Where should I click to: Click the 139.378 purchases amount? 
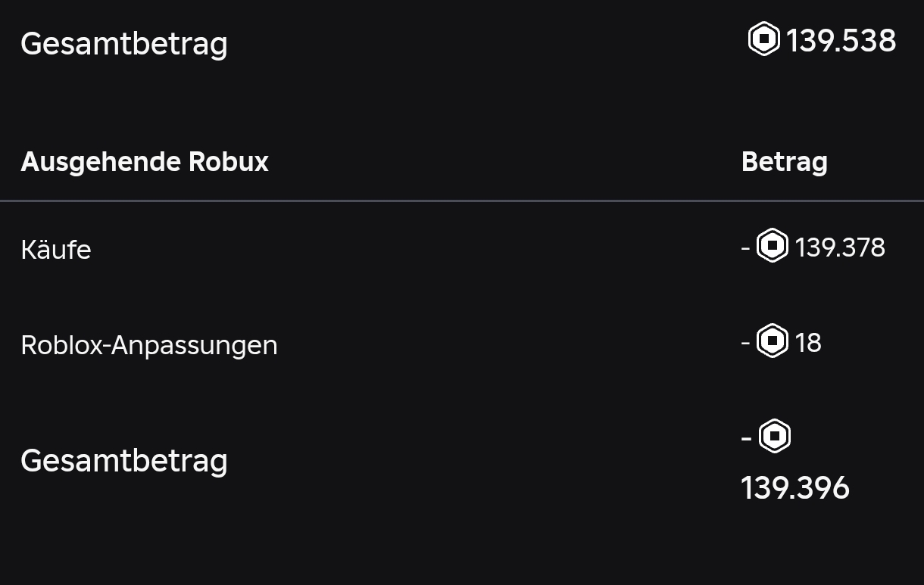(840, 247)
